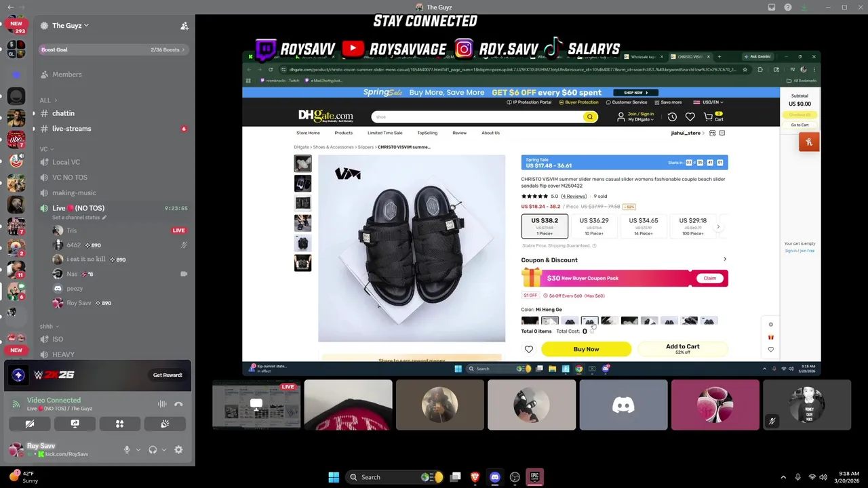The image size is (868, 488).
Task: Select the second color swatch option
Action: [549, 321]
